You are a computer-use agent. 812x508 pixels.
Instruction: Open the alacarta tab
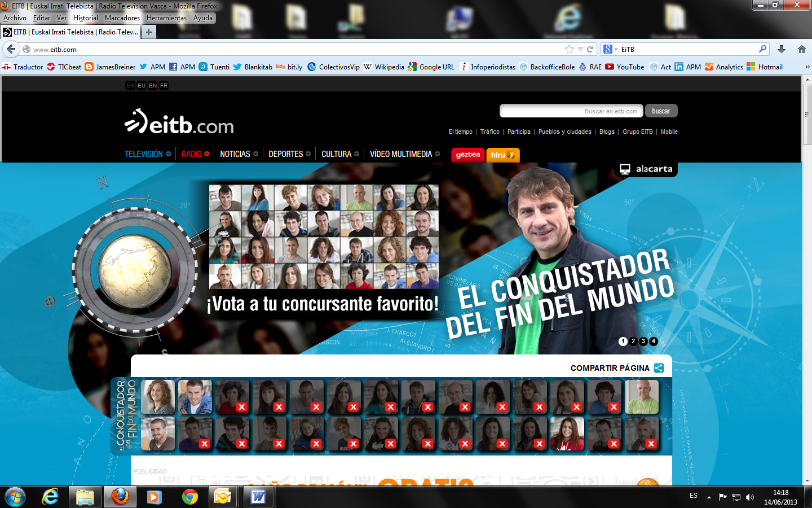pyautogui.click(x=646, y=169)
